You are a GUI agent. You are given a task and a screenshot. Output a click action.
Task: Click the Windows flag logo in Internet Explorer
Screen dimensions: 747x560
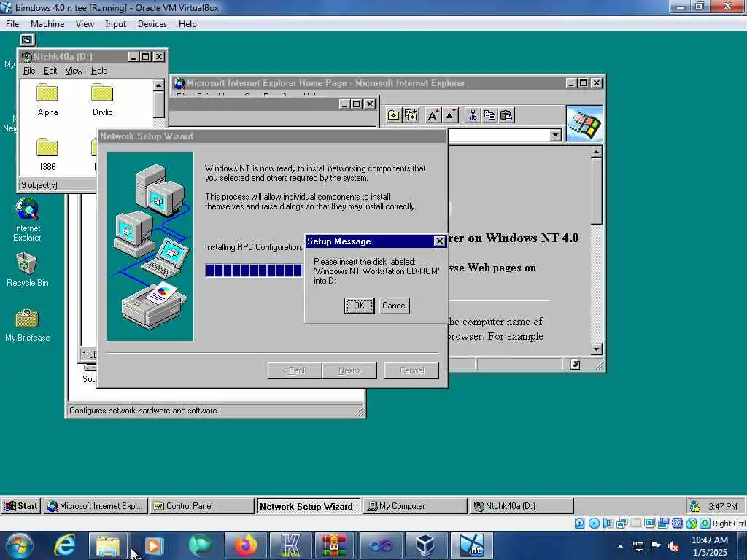[x=584, y=124]
